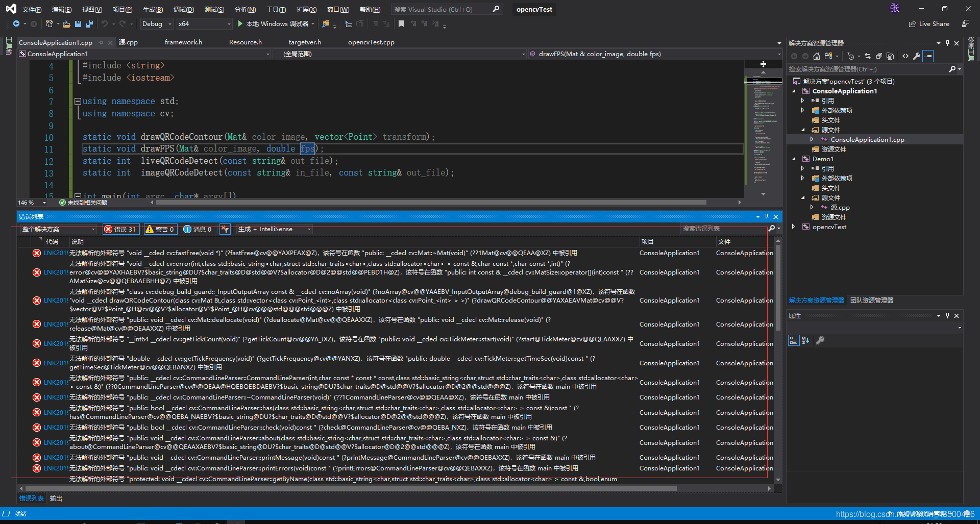The width and height of the screenshot is (980, 524).
Task: Toggle the Errors 31 filter button
Action: 120,229
